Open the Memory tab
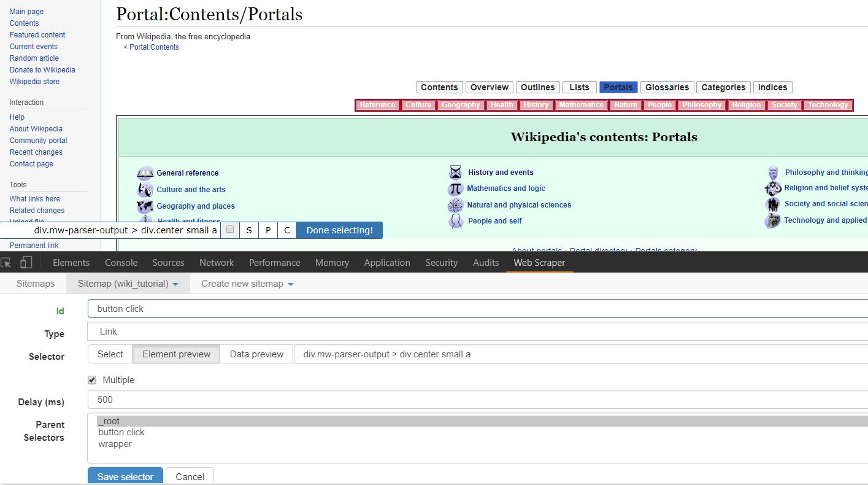The width and height of the screenshot is (868, 485). point(332,263)
